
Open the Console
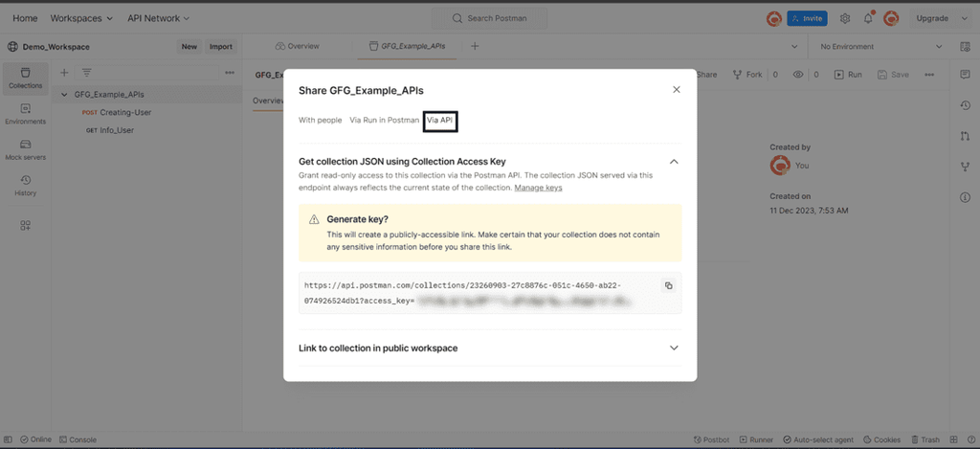pos(78,440)
